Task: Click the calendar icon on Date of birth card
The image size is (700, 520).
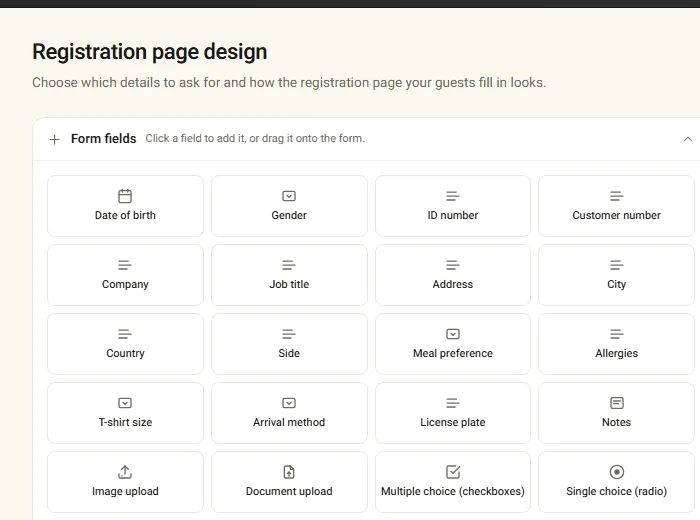Action: coord(125,196)
